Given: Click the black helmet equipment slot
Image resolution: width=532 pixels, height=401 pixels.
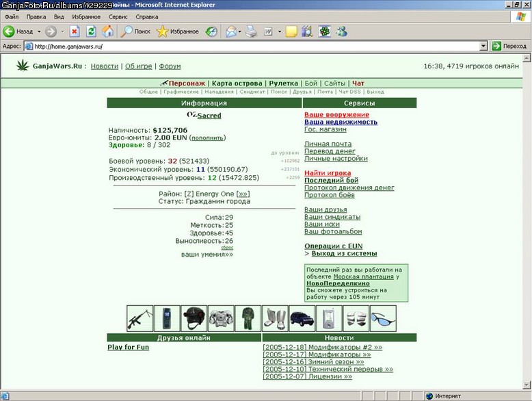Looking at the screenshot, I should click(x=194, y=318).
